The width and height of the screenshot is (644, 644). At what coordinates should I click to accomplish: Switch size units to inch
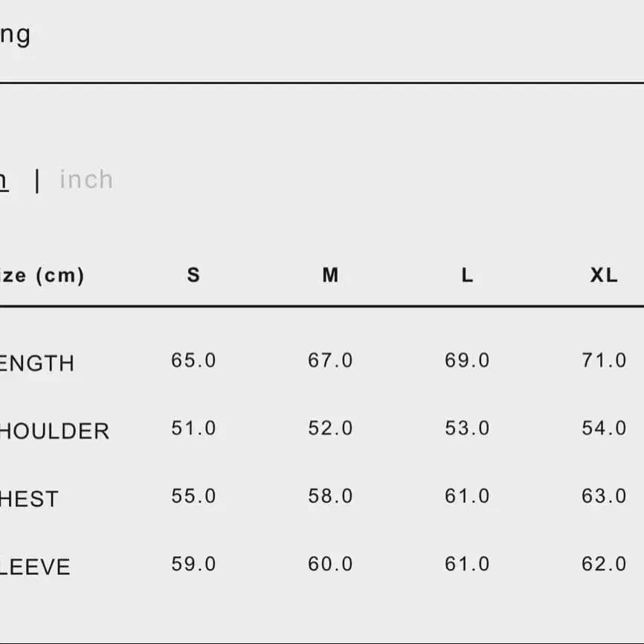point(86,180)
